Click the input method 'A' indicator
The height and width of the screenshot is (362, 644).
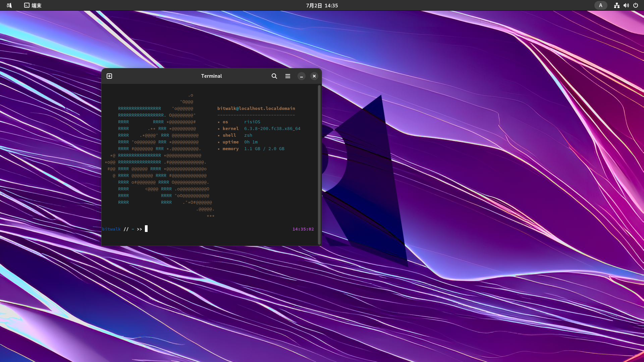(600, 5)
